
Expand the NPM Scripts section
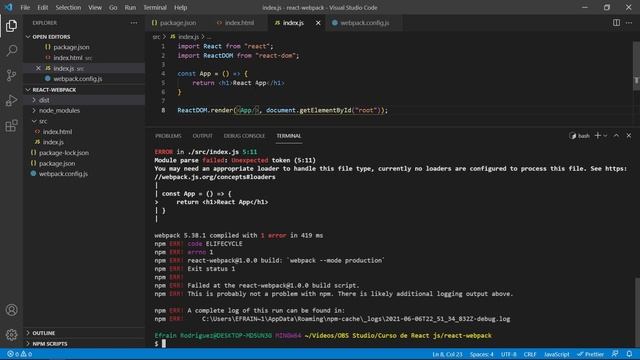tap(84, 344)
